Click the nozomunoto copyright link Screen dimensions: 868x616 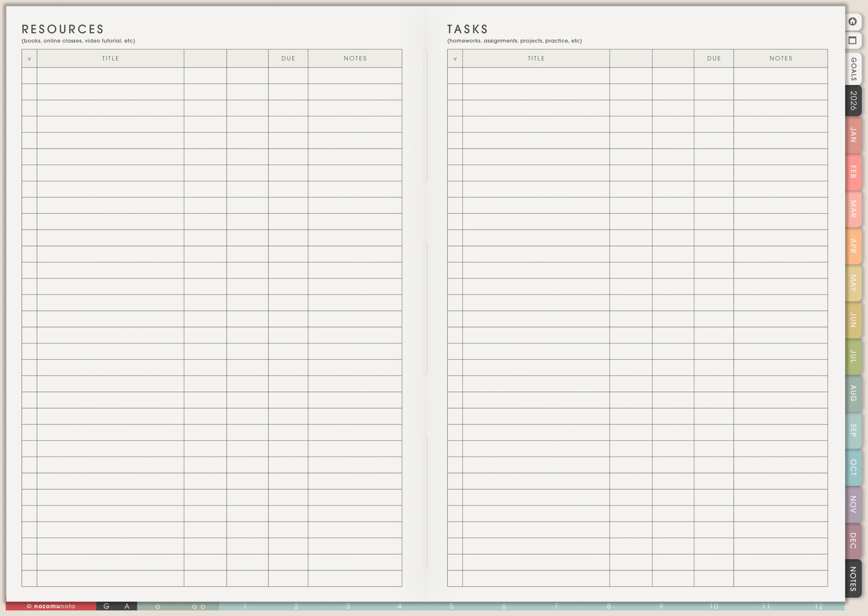(51, 606)
